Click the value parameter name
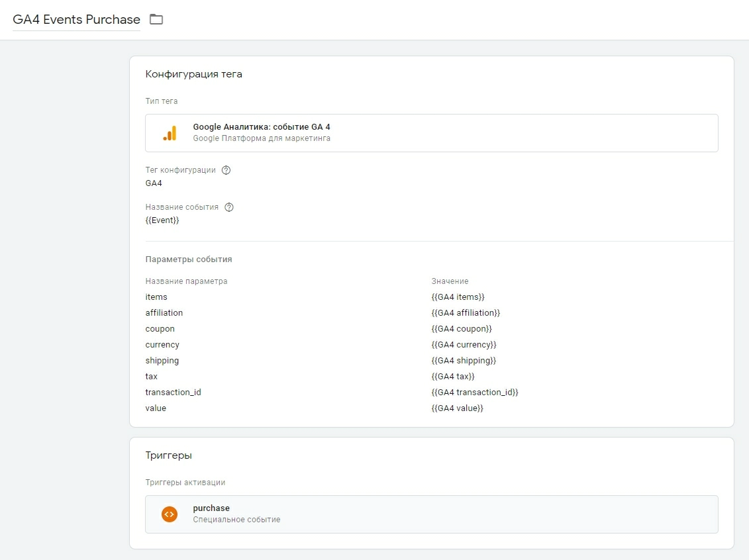Image resolution: width=749 pixels, height=560 pixels. 156,408
